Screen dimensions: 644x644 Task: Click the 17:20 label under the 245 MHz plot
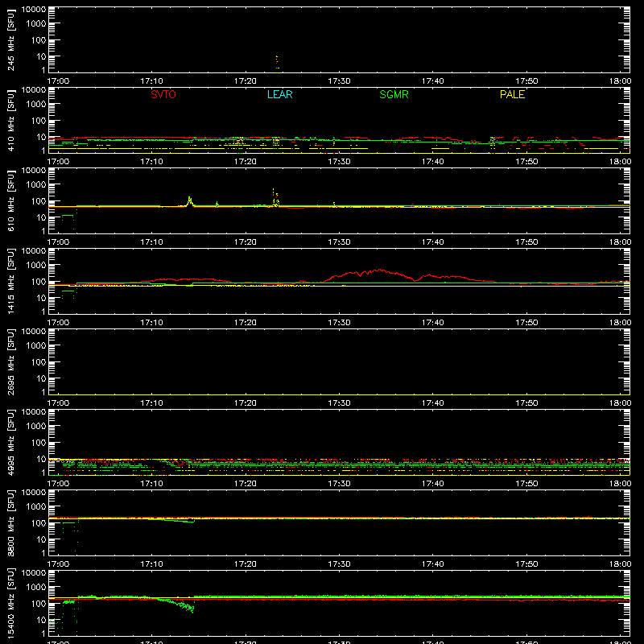[x=246, y=81]
